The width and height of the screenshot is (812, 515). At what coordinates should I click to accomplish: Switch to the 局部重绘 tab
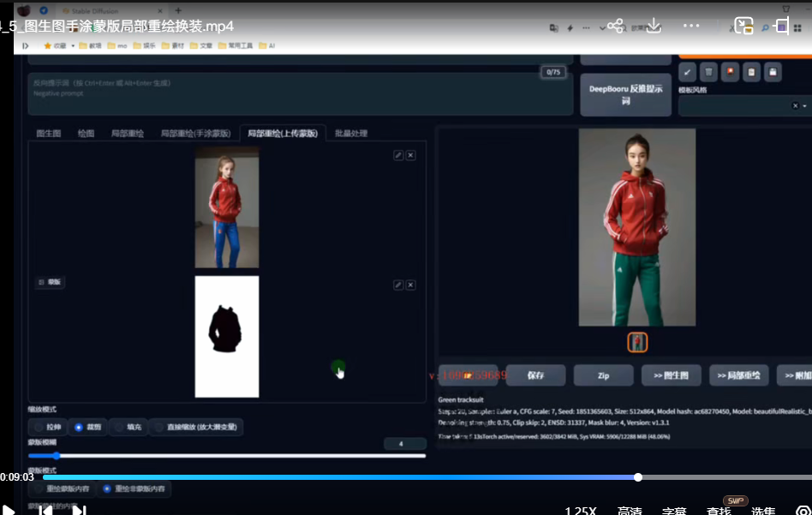tap(128, 134)
